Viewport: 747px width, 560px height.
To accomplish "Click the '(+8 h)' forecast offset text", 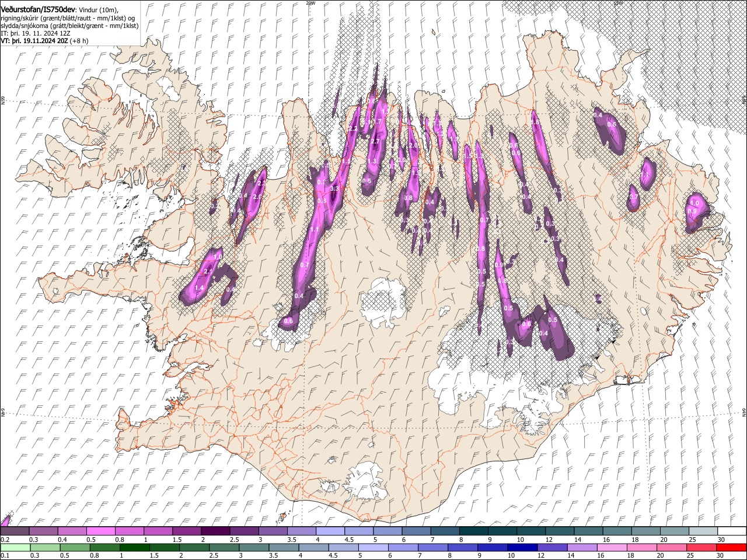I will coord(79,41).
